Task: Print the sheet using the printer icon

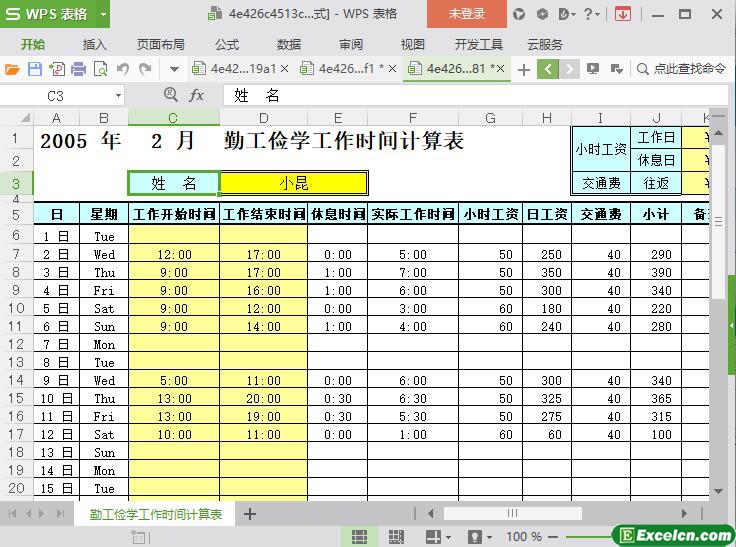Action: click(x=78, y=69)
